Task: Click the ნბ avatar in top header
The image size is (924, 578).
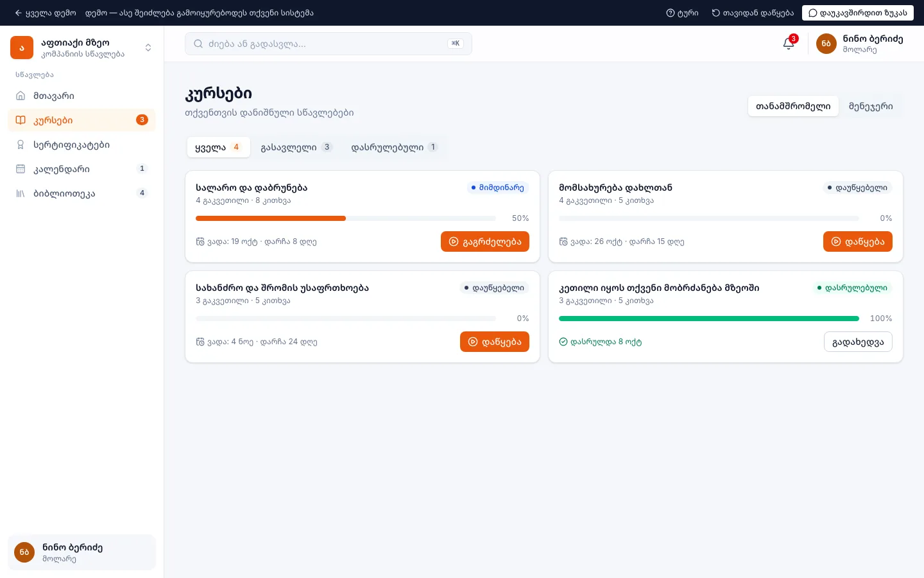Action: click(x=826, y=44)
